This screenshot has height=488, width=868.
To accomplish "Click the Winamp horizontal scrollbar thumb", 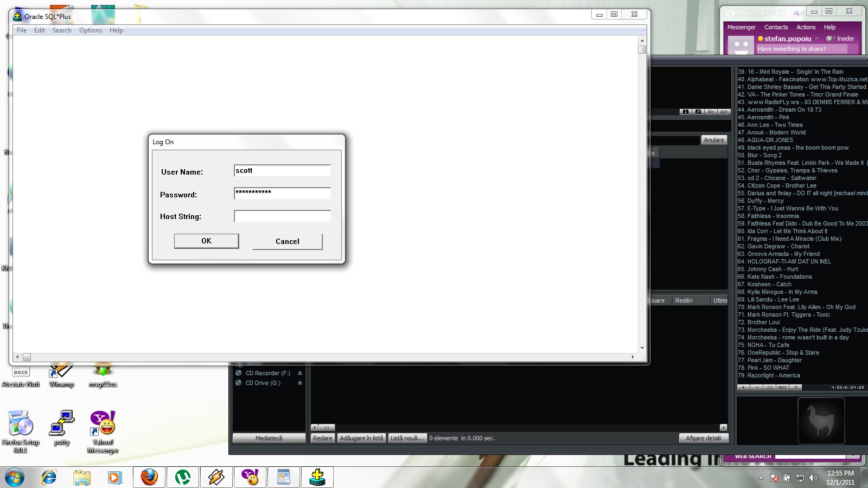I will [327, 427].
